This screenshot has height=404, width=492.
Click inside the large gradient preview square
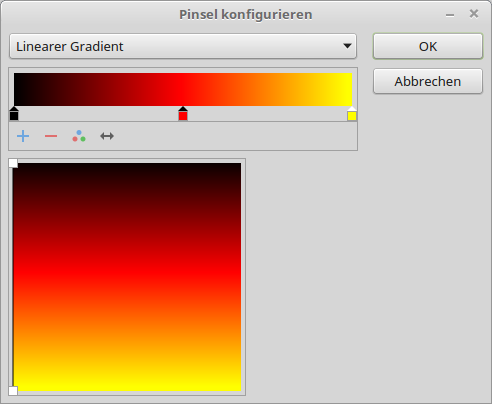point(127,277)
